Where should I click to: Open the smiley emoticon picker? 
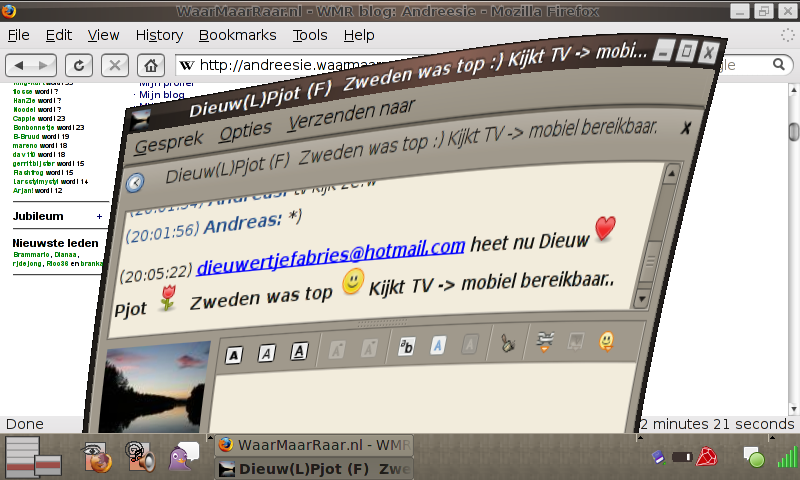[606, 342]
